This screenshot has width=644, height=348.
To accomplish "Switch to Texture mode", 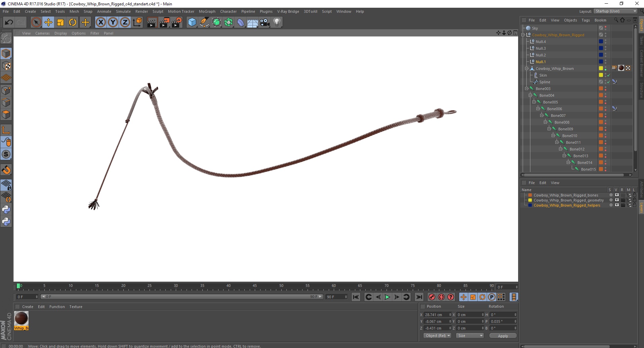I will (6, 66).
